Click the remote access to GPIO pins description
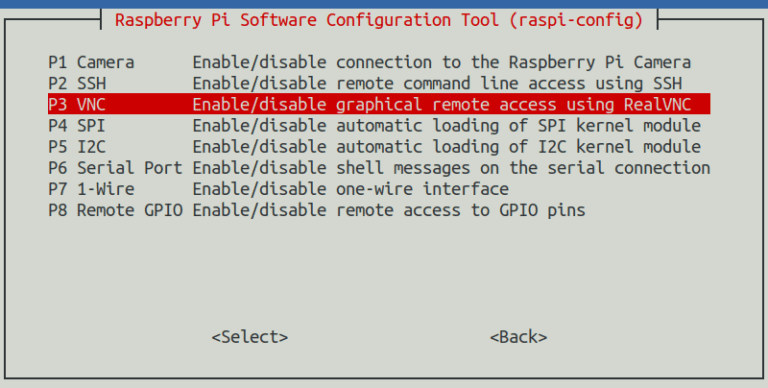Image resolution: width=768 pixels, height=388 pixels. [389, 210]
